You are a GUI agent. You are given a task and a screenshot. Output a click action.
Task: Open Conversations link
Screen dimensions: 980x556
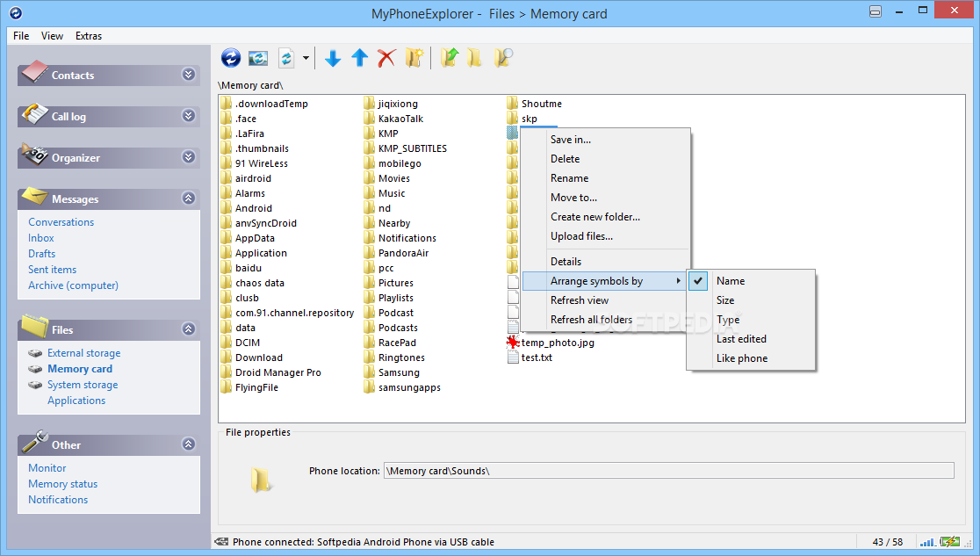pyautogui.click(x=61, y=222)
